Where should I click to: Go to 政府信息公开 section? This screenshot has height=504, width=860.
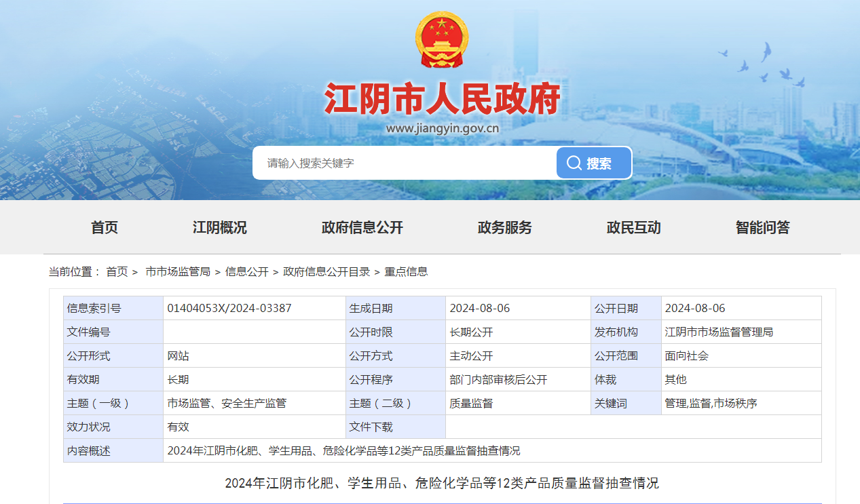(x=362, y=228)
